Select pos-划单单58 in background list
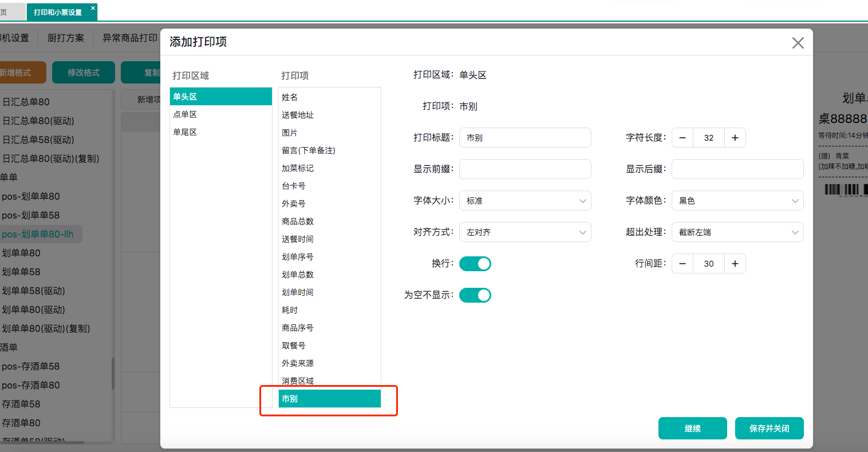The height and width of the screenshot is (452, 868). coord(31,215)
